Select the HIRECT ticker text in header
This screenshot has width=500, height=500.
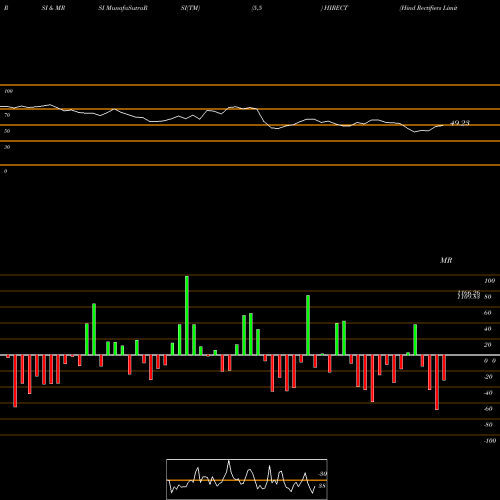click(336, 8)
